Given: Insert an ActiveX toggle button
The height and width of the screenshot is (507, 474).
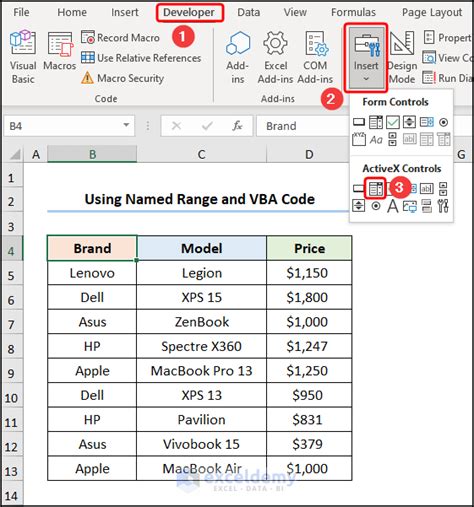Looking at the screenshot, I should coord(427,206).
